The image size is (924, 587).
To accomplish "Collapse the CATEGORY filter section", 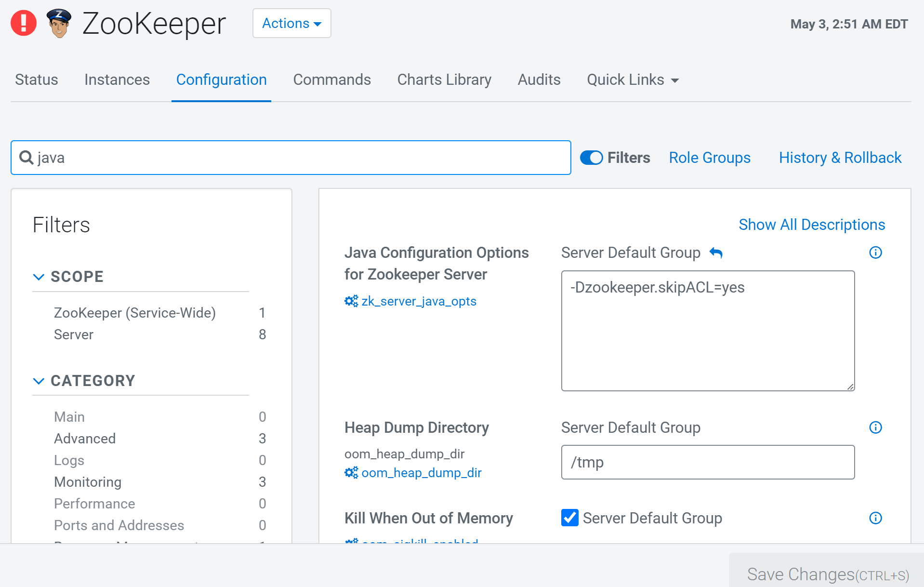I will pyautogui.click(x=39, y=381).
